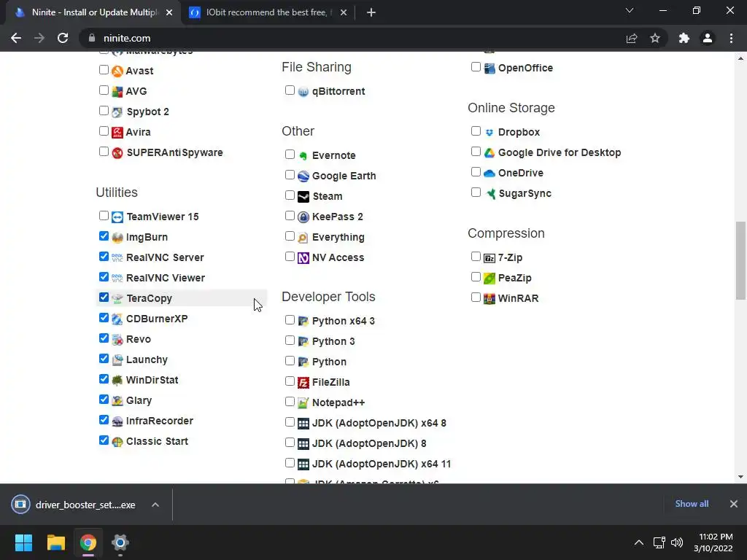Open the Chrome extensions puzzle icon

(x=684, y=38)
